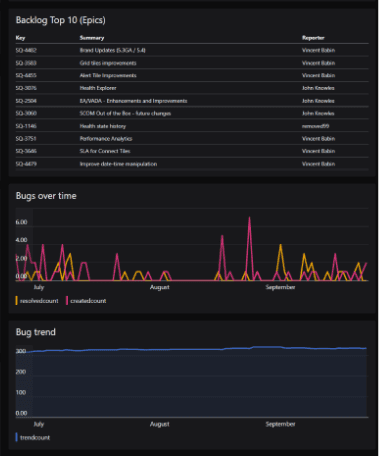Image resolution: width=379 pixels, height=456 pixels.
Task: Click the Bugs over time tile title
Action: 46,196
